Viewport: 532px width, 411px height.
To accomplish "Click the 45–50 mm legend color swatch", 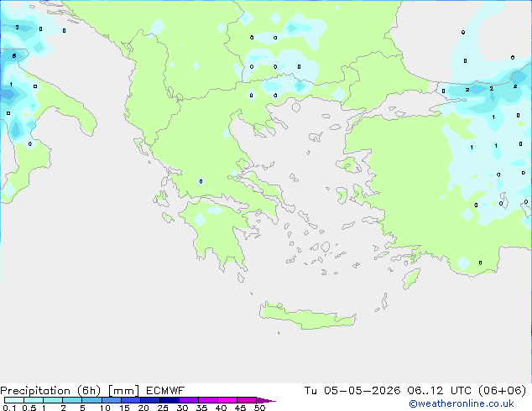I will point(247,400).
